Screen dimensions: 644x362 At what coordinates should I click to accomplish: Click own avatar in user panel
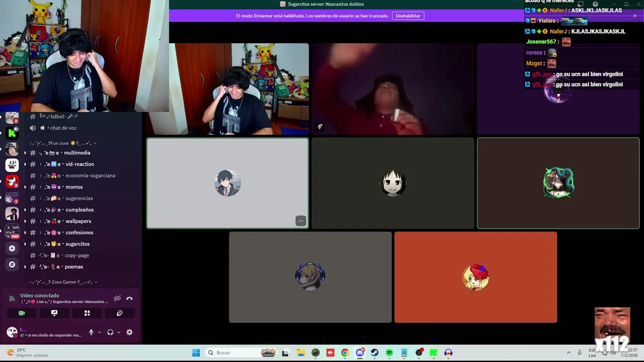click(12, 332)
